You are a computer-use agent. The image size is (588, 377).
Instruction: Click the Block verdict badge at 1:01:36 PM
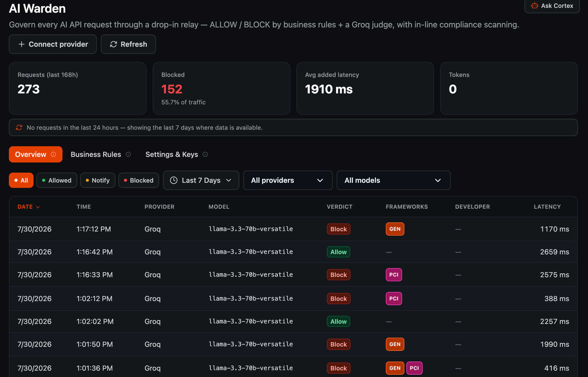click(338, 368)
